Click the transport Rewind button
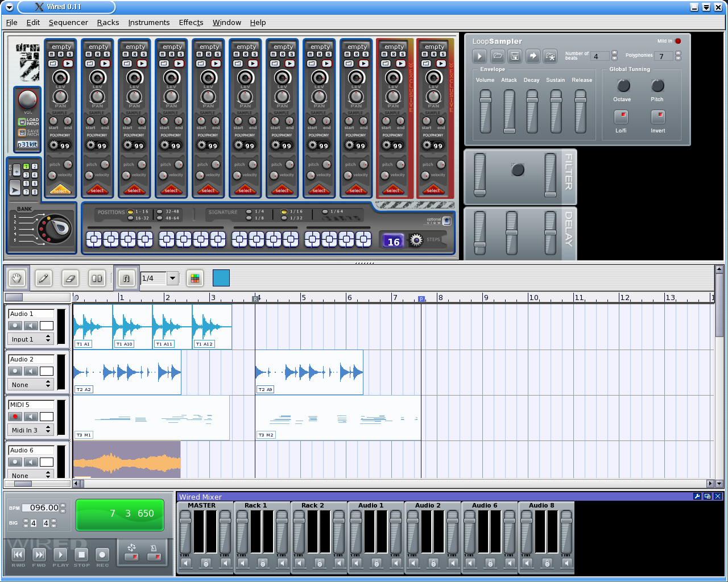Screen dimensions: 728x582 (18, 555)
